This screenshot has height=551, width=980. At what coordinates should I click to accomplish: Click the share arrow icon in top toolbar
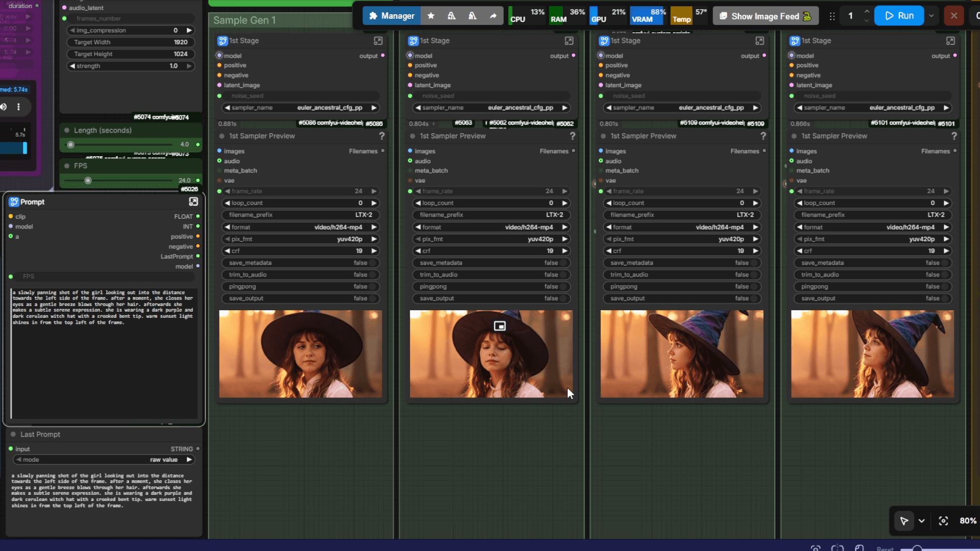point(493,16)
